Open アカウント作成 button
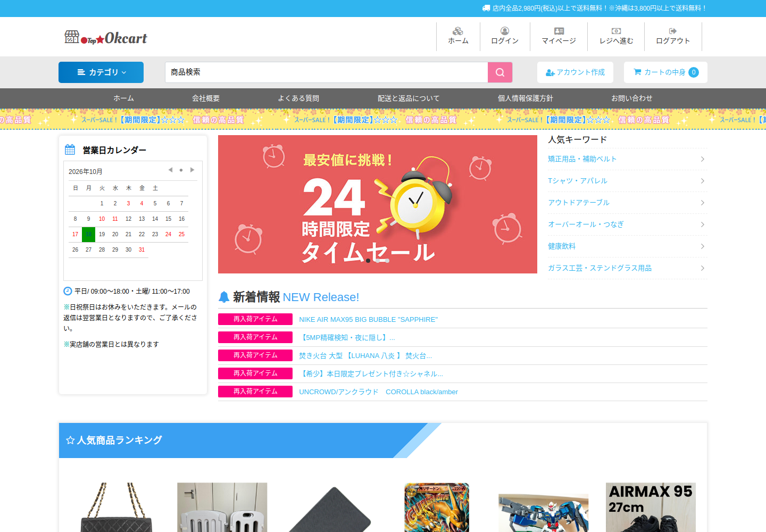Image resolution: width=766 pixels, height=532 pixels. [575, 72]
